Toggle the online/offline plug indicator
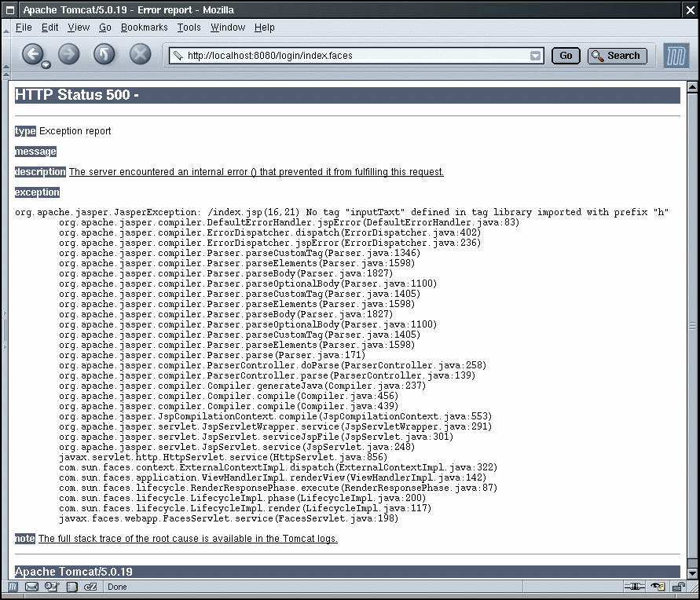 click(x=634, y=587)
